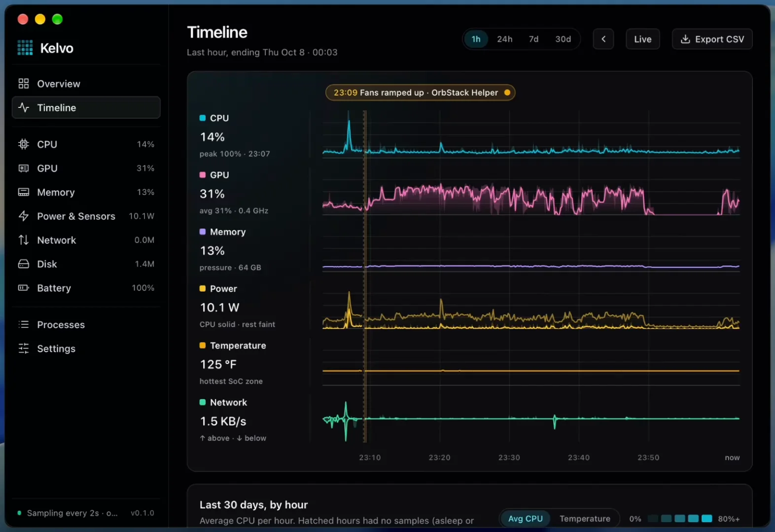Click the dashed 23:09 event marker line
This screenshot has width=775, height=532.
(x=365, y=276)
